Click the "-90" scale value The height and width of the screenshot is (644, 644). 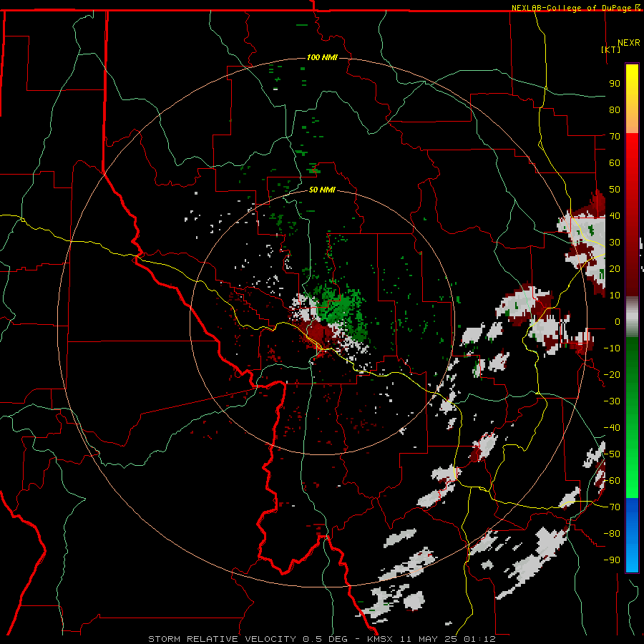tap(612, 560)
